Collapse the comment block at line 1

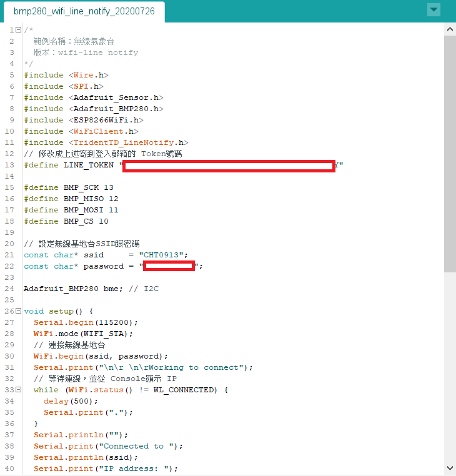tap(18, 30)
